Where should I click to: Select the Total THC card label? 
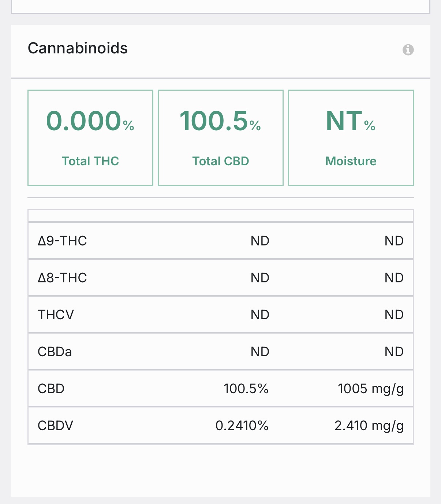[x=90, y=161]
